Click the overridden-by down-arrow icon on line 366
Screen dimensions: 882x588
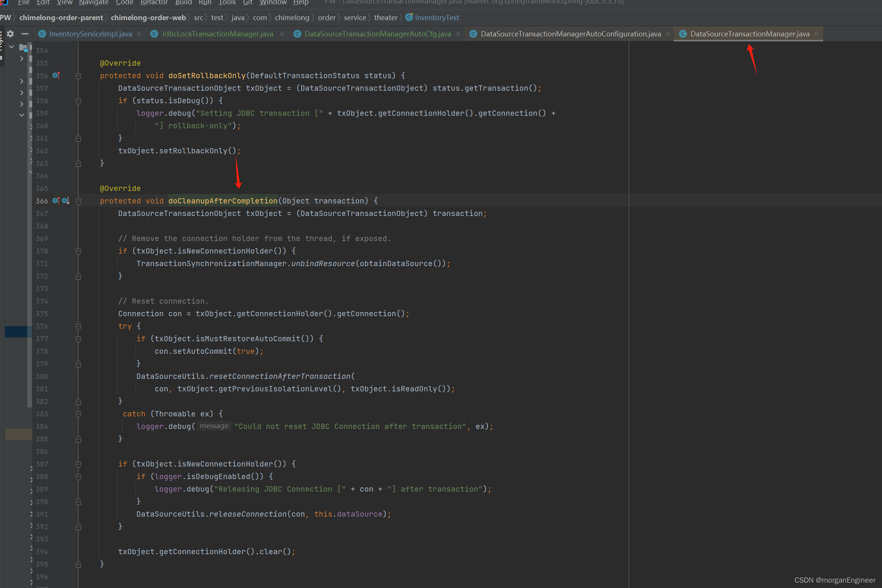(66, 201)
